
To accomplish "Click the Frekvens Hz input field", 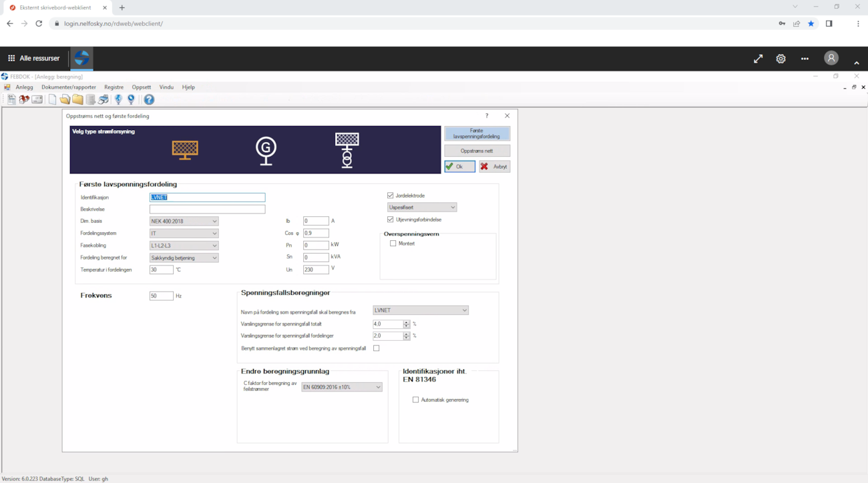I will pyautogui.click(x=161, y=296).
